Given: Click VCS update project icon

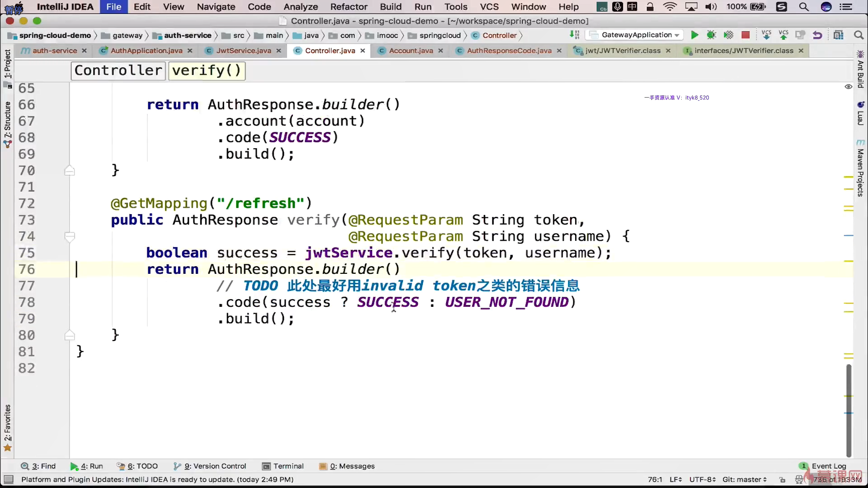Looking at the screenshot, I should pos(766,35).
